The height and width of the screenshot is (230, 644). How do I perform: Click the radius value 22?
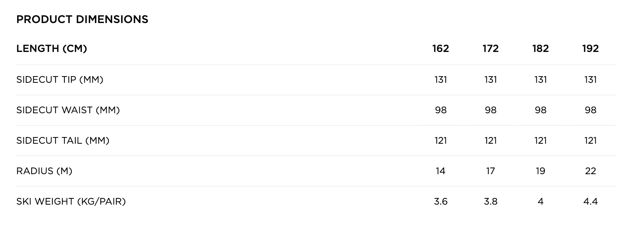tap(590, 171)
